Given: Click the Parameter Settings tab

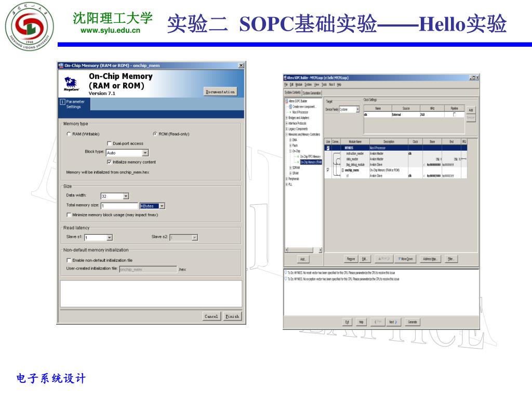Looking at the screenshot, I should coord(75,104).
